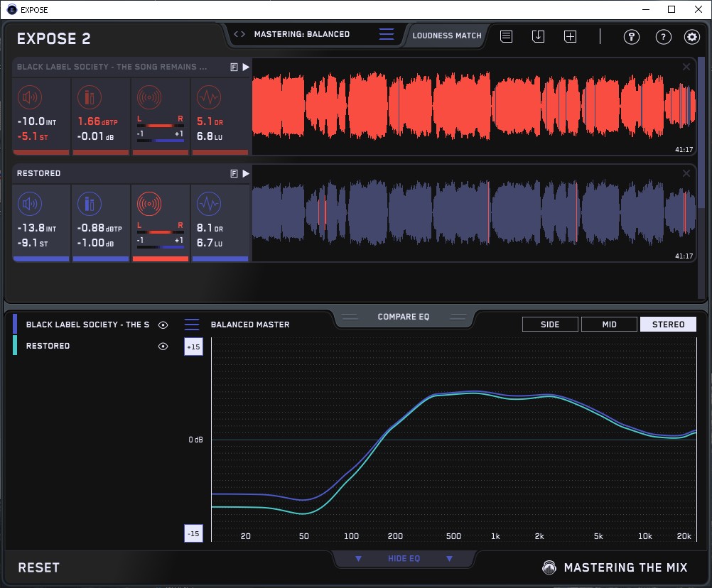Viewport: 712px width, 588px height.
Task: Switch EQ view to Side
Action: pos(550,325)
